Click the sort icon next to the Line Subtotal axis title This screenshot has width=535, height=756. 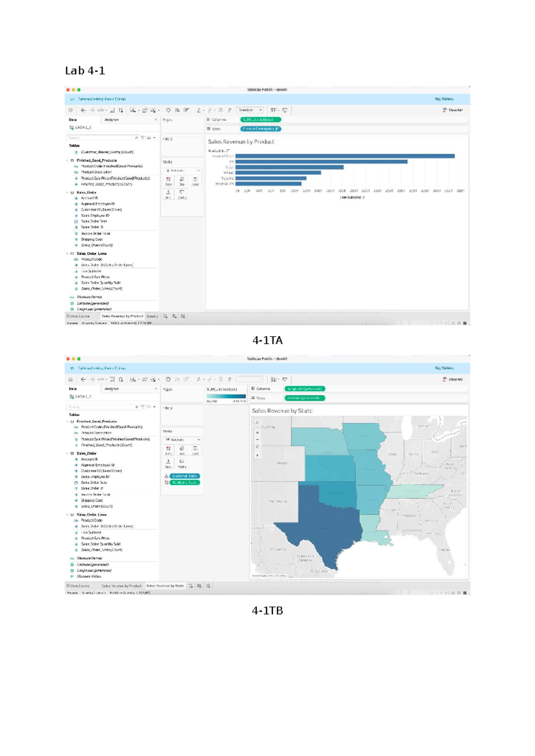(x=364, y=197)
